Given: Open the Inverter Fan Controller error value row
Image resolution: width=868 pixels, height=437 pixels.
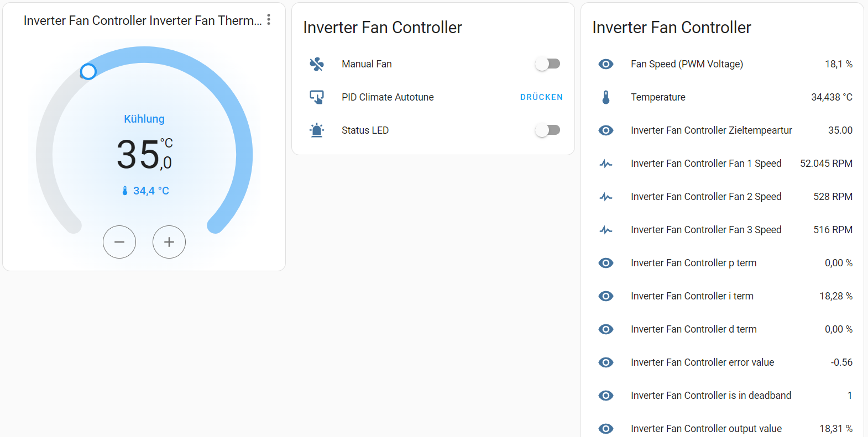Looking at the screenshot, I should 702,362.
